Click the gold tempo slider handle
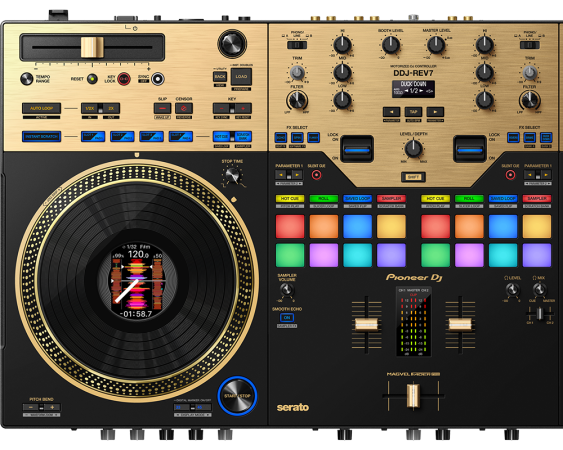 tap(92, 47)
